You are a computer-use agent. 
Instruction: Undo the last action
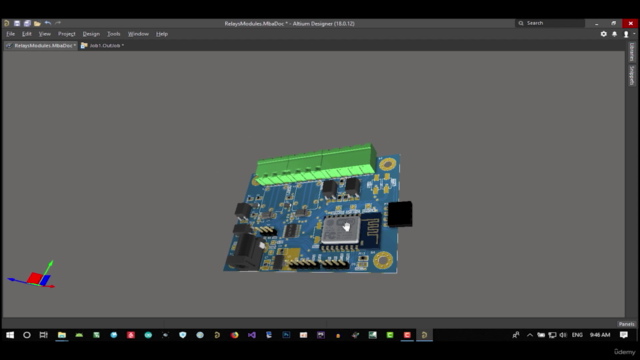coord(48,24)
